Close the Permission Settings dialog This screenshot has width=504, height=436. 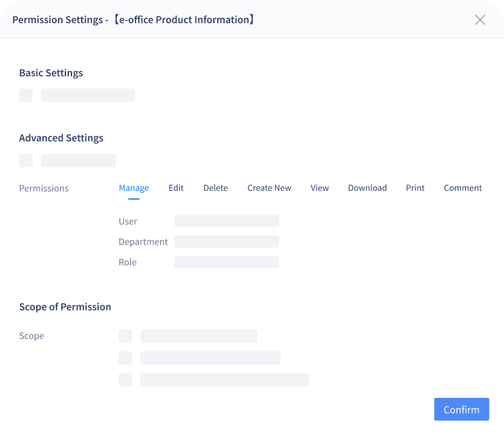click(x=480, y=20)
